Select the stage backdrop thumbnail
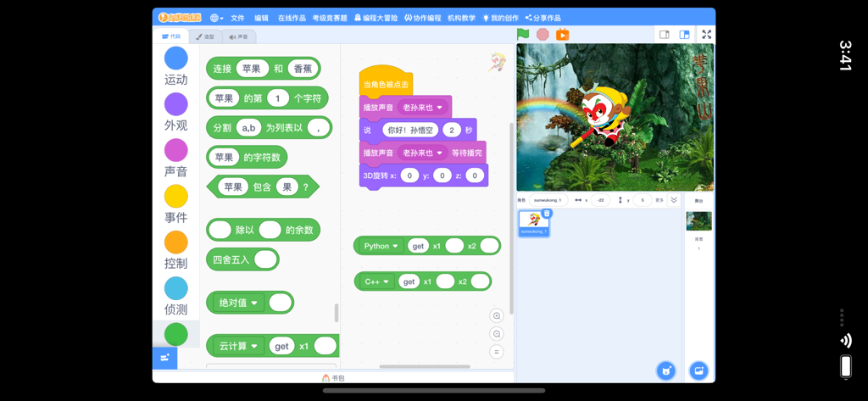The height and width of the screenshot is (401, 868). (x=698, y=221)
